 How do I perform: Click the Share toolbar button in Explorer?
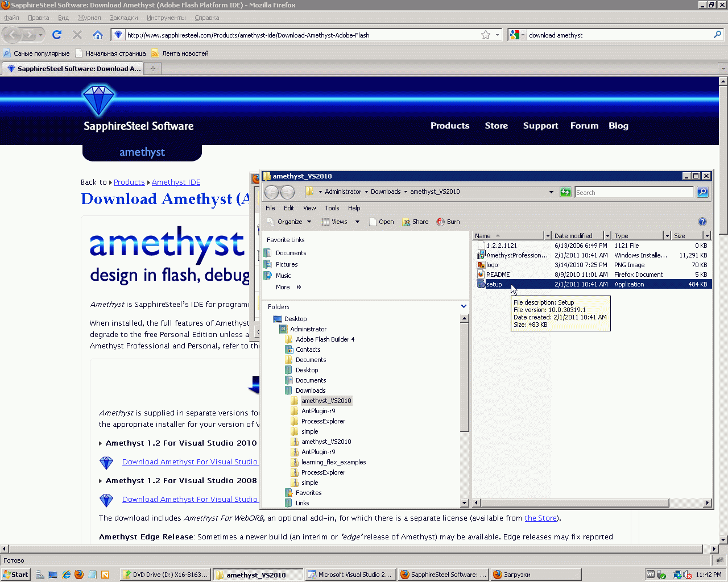click(x=415, y=222)
